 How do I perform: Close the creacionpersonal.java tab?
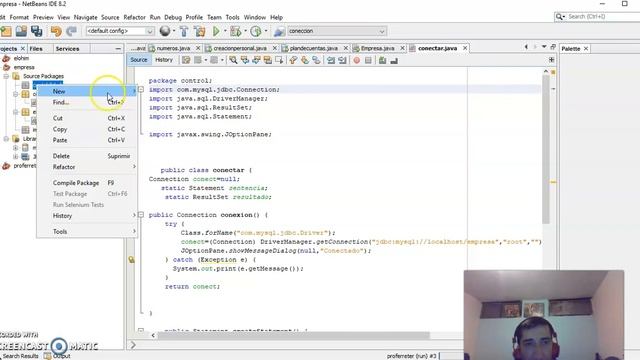point(275,48)
